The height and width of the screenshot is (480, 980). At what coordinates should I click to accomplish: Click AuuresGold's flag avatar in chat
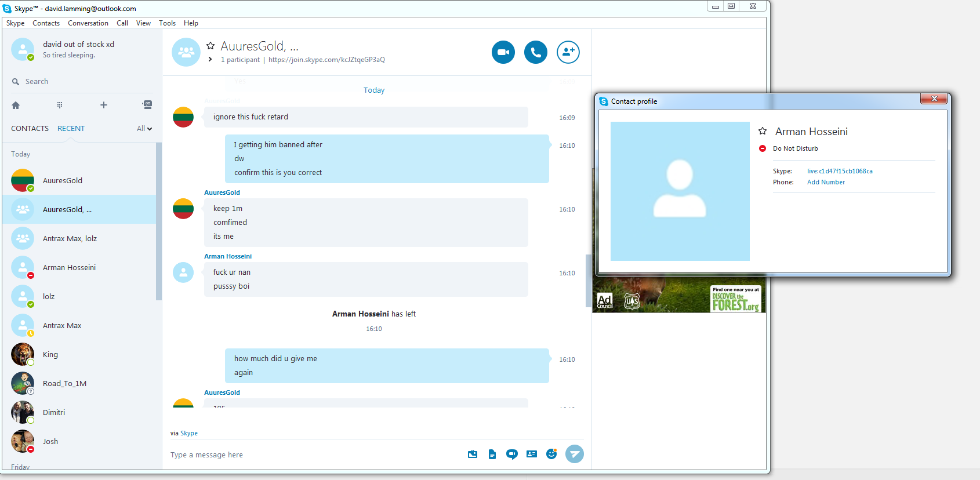pyautogui.click(x=183, y=209)
